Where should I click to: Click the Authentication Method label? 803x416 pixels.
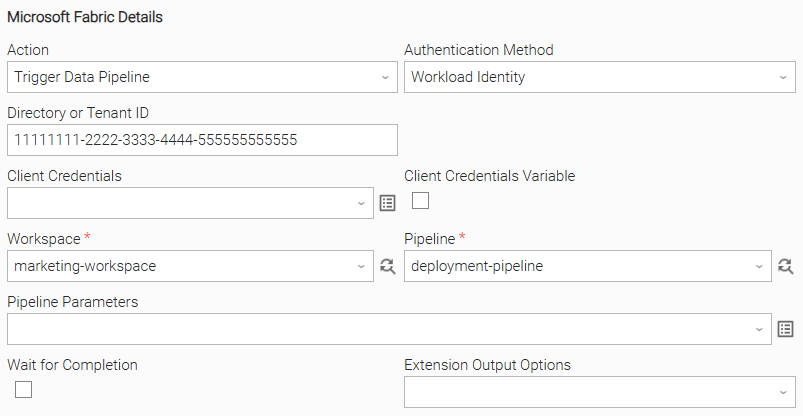coord(479,50)
